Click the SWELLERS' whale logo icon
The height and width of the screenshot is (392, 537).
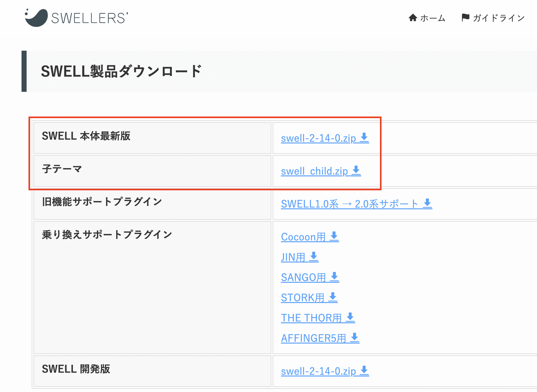tap(36, 17)
